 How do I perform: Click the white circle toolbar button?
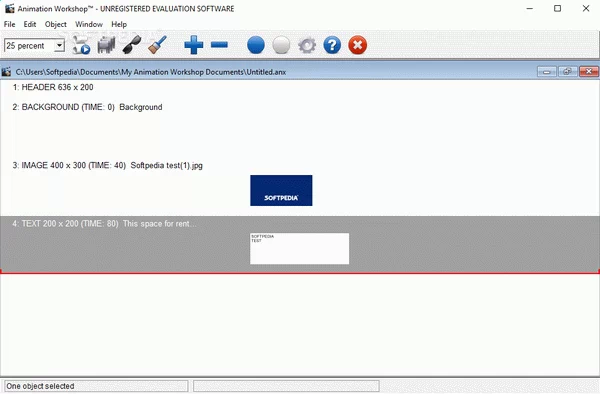[281, 45]
